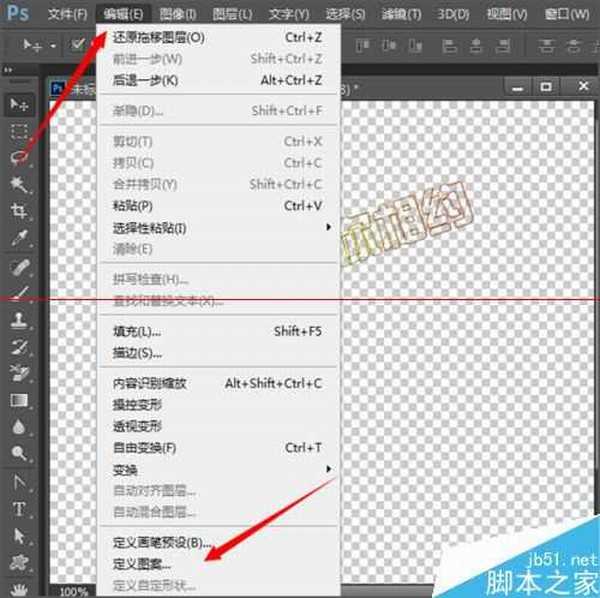This screenshot has height=598, width=600.
Task: Open the 窗口(W) menu
Action: [x=567, y=15]
